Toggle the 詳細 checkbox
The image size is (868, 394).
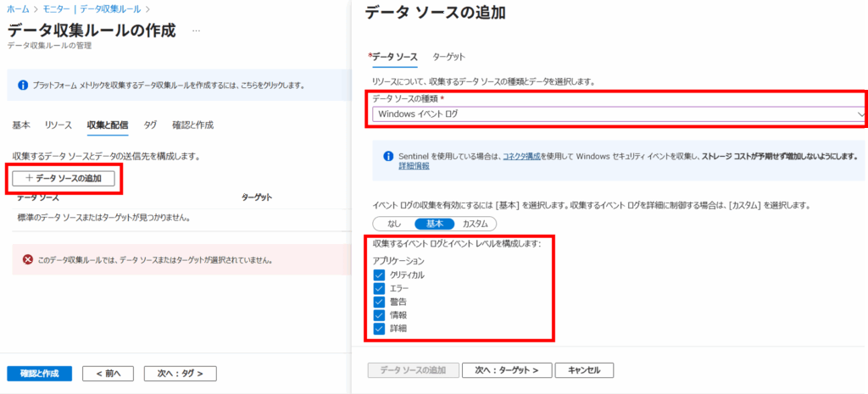tap(379, 327)
